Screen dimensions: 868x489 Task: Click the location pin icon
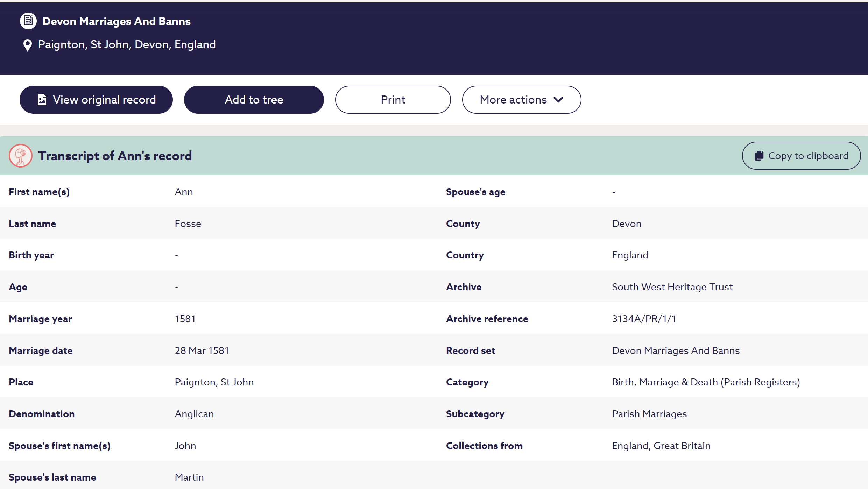[27, 45]
